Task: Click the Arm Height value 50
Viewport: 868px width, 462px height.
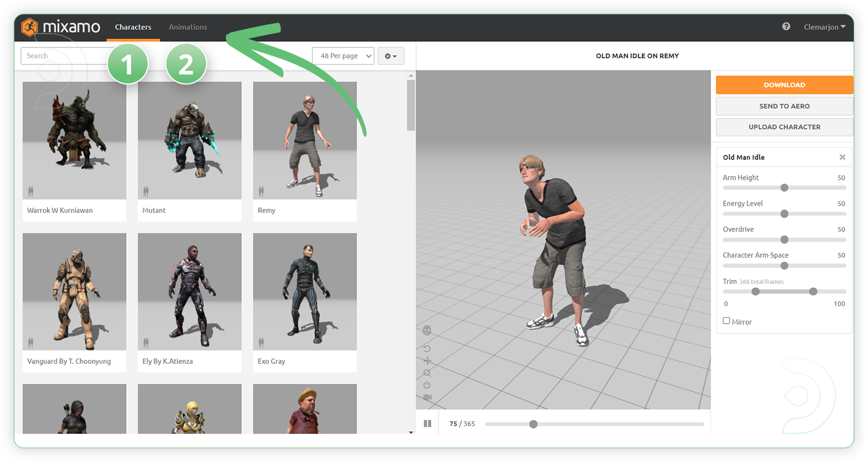Action: pyautogui.click(x=841, y=178)
